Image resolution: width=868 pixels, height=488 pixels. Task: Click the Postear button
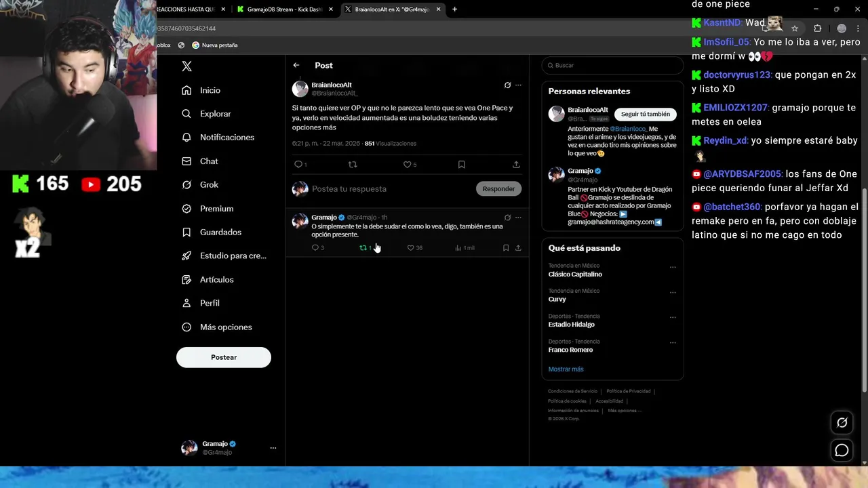tap(224, 357)
